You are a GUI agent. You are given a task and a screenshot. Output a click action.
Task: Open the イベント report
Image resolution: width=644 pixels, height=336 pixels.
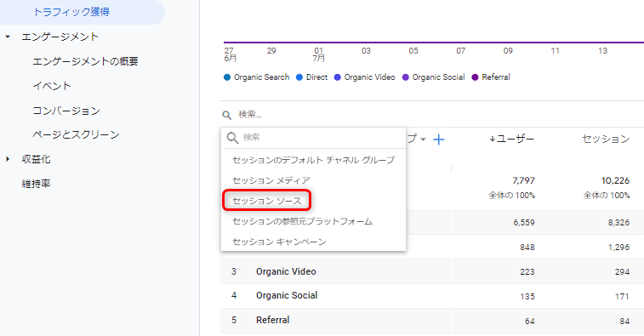52,86
